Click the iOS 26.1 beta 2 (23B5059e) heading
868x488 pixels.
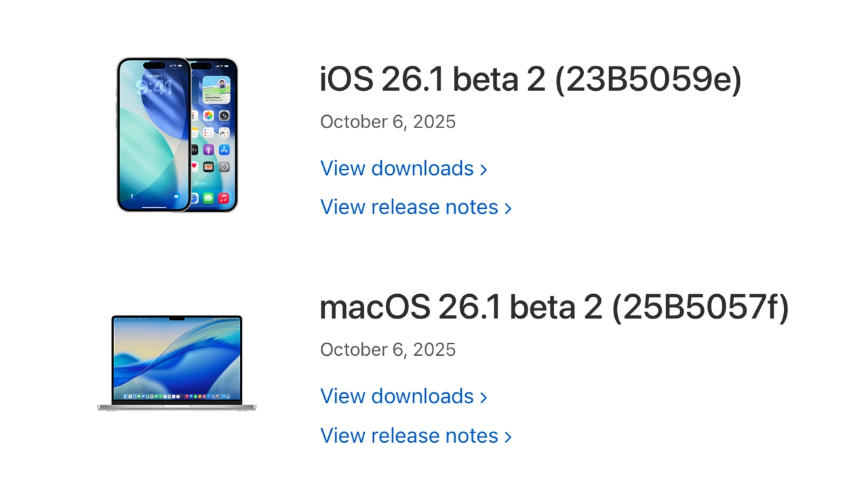click(x=530, y=81)
